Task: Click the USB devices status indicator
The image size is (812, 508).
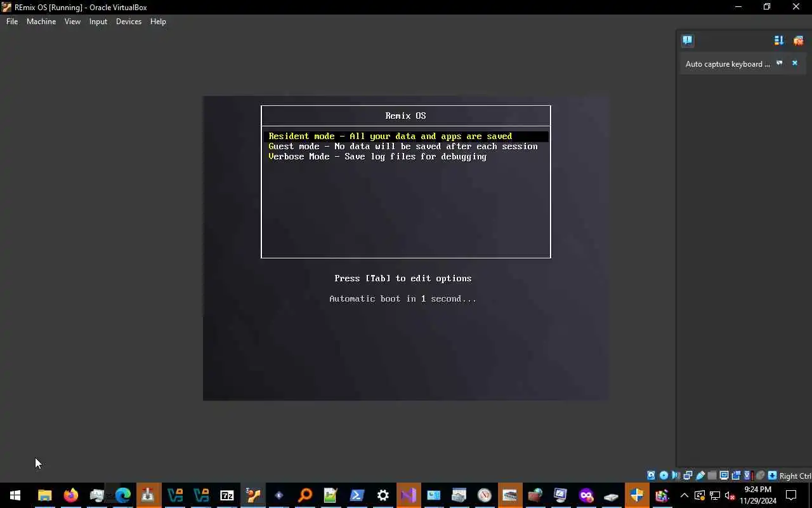Action: tap(700, 476)
